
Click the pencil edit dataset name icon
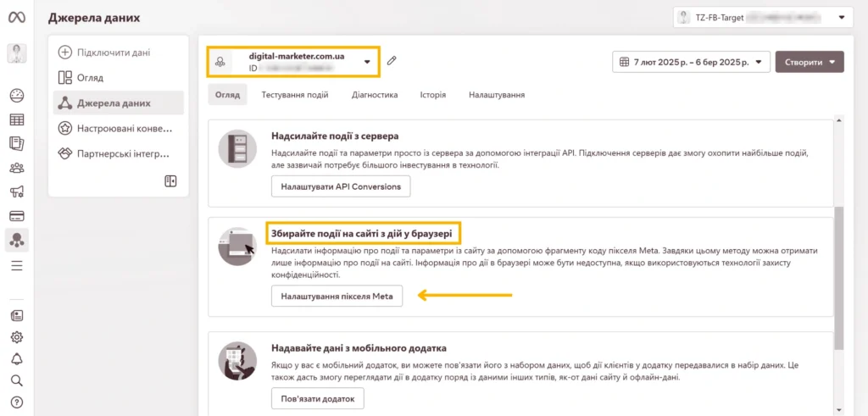point(392,61)
